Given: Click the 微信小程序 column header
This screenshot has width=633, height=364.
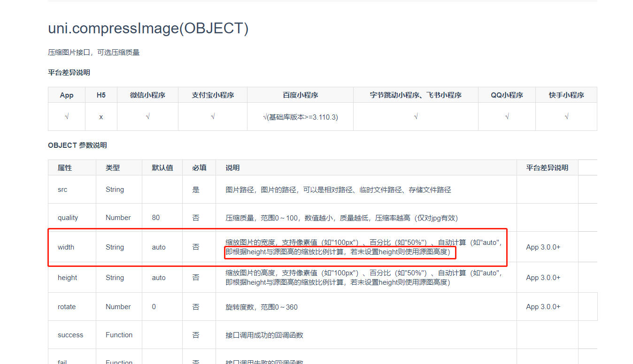Looking at the screenshot, I should click(x=147, y=95).
